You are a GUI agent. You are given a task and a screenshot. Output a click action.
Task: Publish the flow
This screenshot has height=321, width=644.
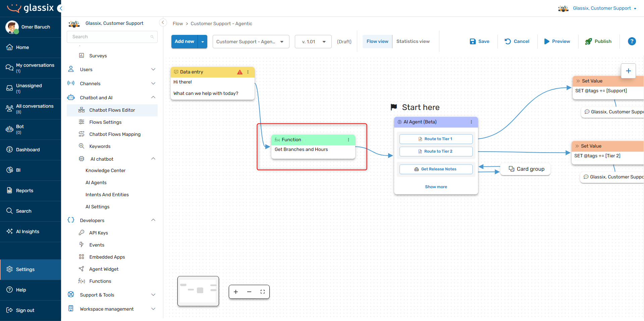pyautogui.click(x=598, y=41)
